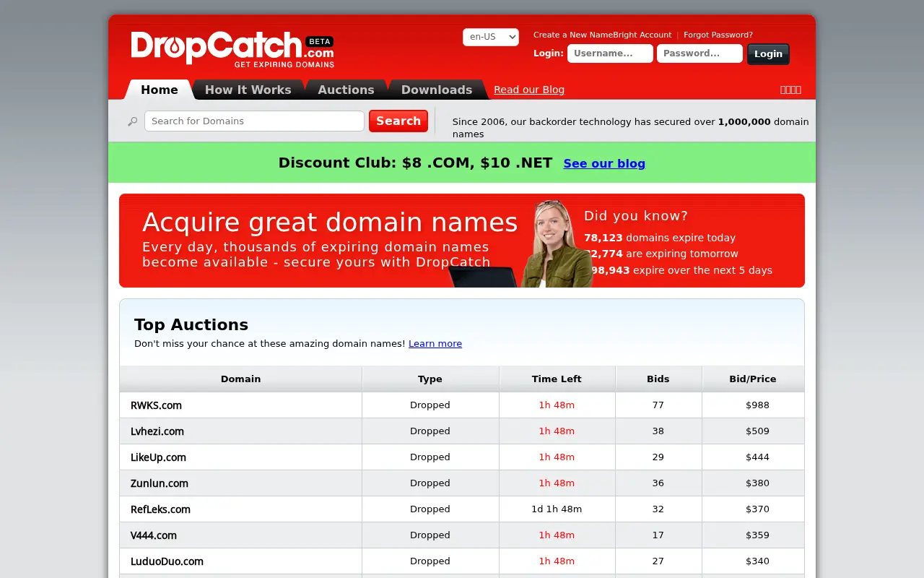The width and height of the screenshot is (924, 578).
Task: Click the 1d 1h 48m time cell
Action: 557,509
